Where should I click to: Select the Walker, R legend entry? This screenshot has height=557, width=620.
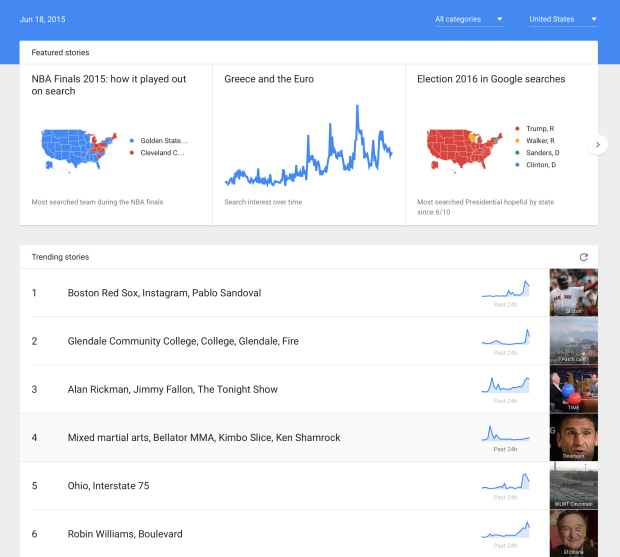[x=535, y=141]
